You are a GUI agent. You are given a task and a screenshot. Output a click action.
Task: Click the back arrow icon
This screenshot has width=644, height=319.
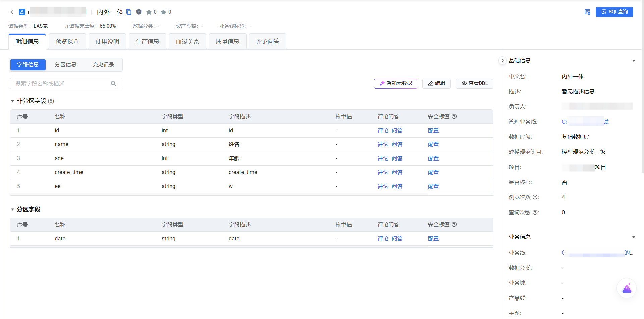(x=12, y=12)
